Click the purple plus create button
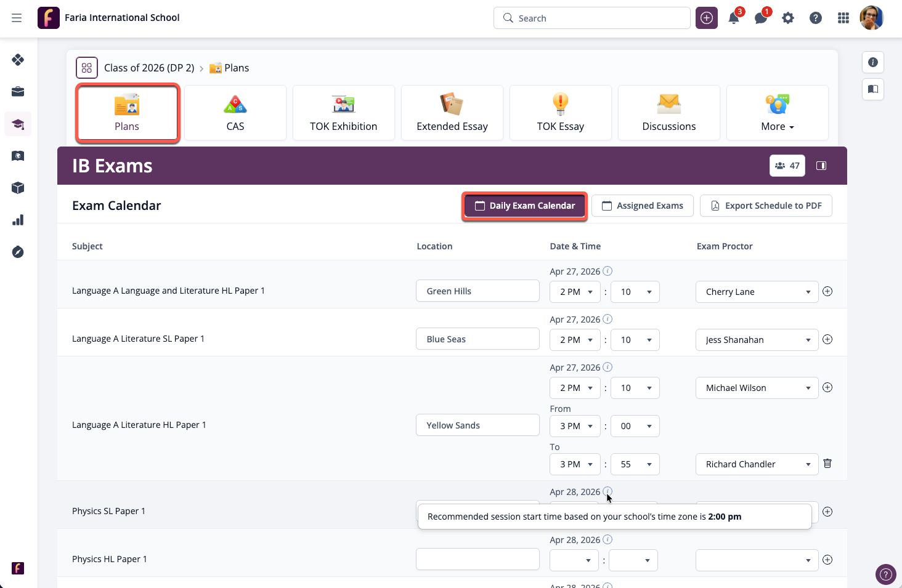The height and width of the screenshot is (588, 902). [x=706, y=18]
